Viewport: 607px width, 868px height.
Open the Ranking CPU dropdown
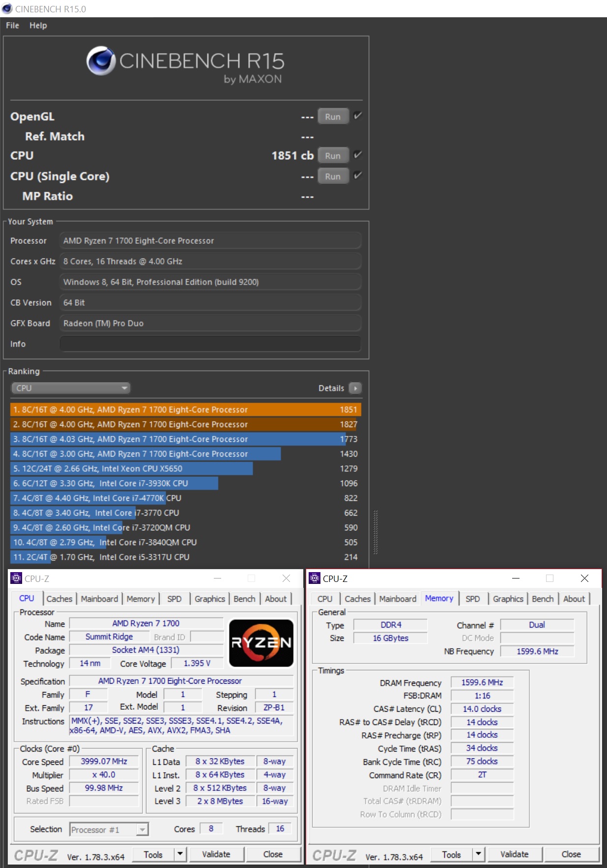pos(71,388)
